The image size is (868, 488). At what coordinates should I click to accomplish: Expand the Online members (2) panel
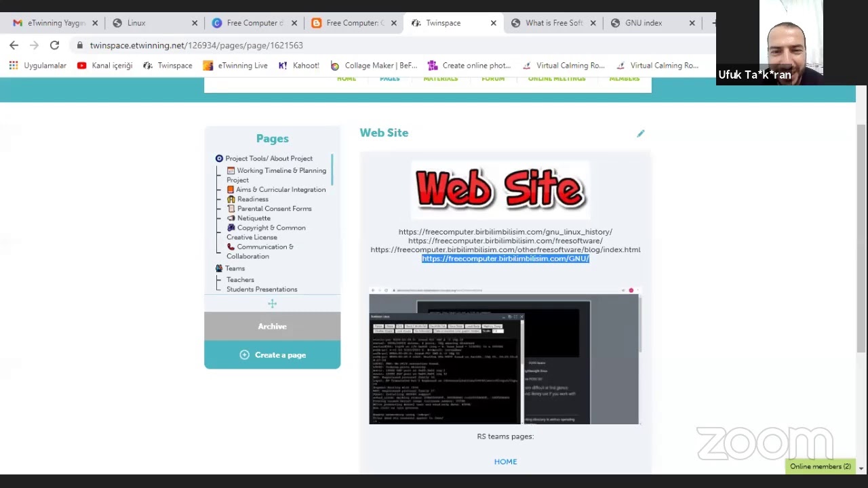(821, 466)
